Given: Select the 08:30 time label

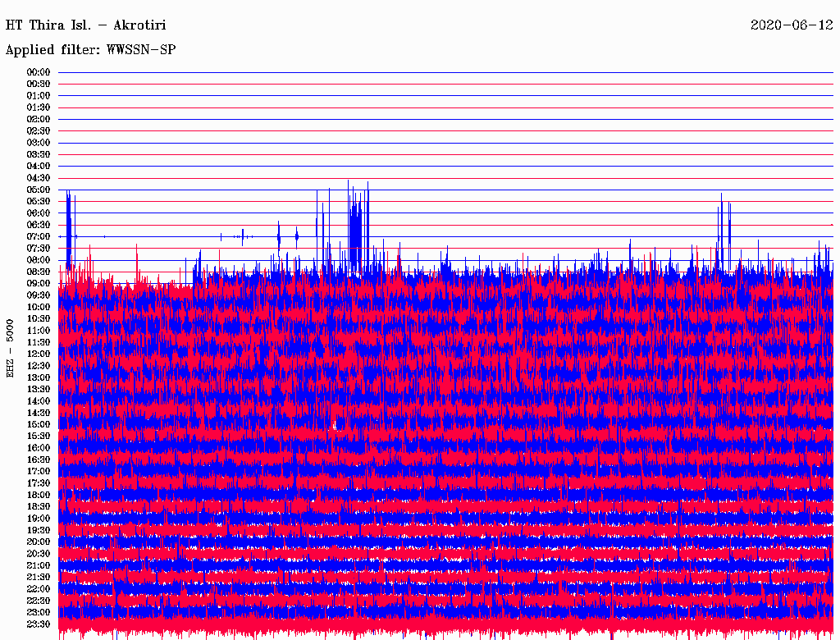Looking at the screenshot, I should pos(39,272).
